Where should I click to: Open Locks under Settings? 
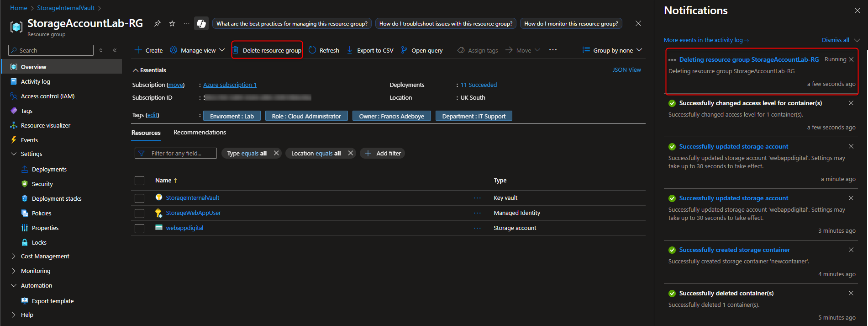(x=39, y=242)
